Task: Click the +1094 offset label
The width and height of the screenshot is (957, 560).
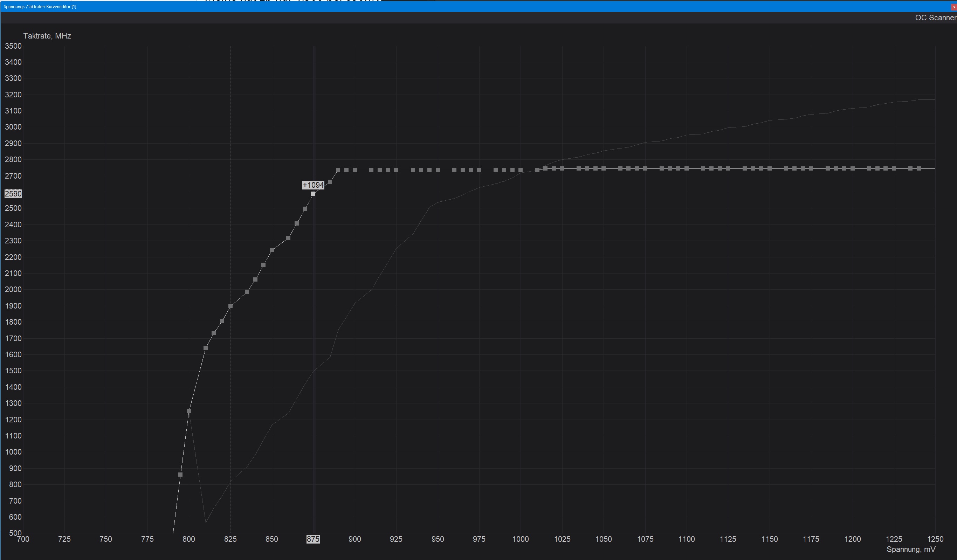Action: [313, 185]
